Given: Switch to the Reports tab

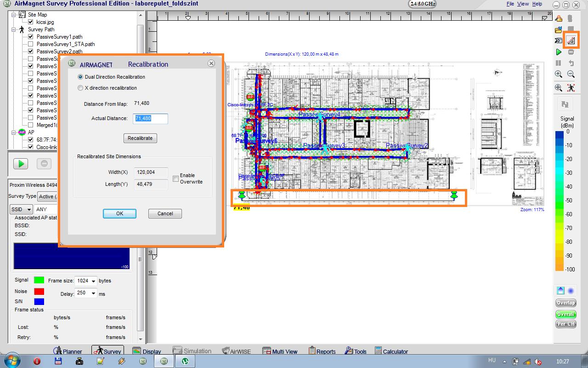Looking at the screenshot, I should (x=322, y=351).
